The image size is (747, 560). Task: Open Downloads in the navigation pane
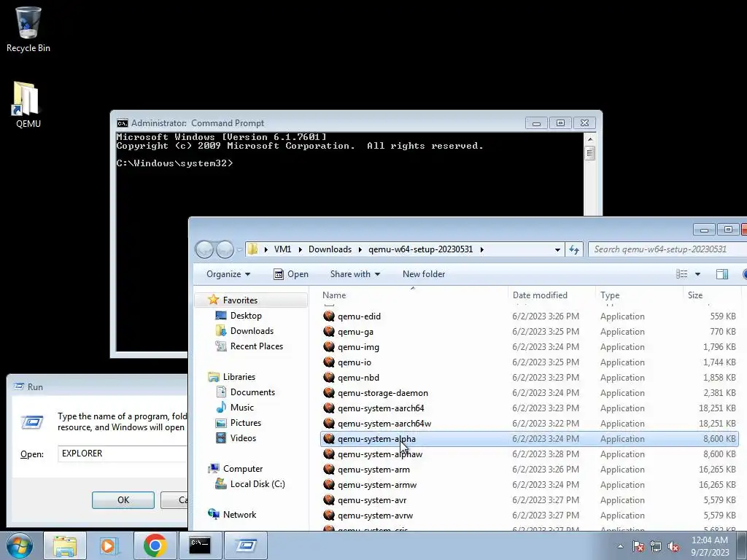point(252,330)
